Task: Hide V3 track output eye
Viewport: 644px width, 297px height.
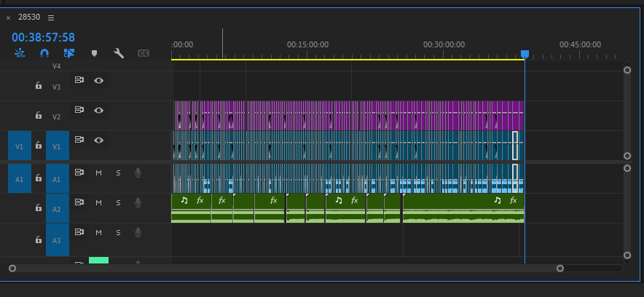Action: [98, 80]
